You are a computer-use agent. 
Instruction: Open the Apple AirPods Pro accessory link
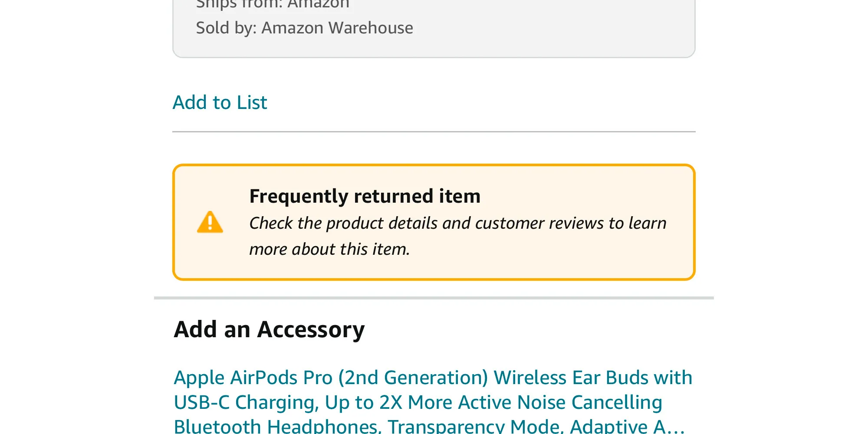coord(433,378)
